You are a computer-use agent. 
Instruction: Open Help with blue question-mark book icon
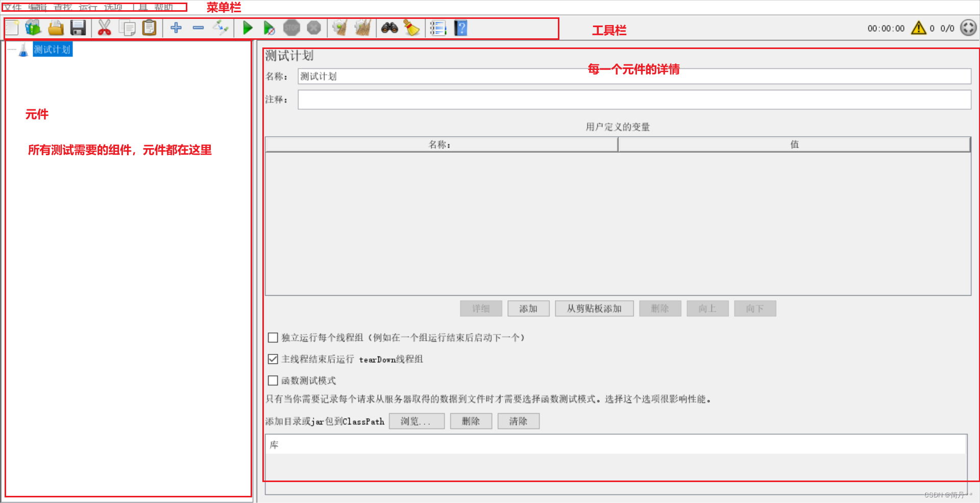point(461,28)
